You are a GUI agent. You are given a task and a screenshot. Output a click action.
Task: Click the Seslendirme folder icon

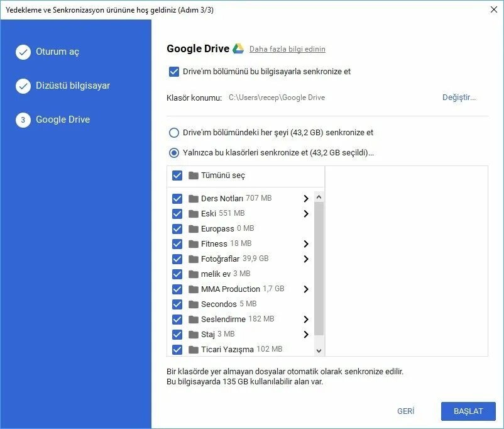[193, 320]
